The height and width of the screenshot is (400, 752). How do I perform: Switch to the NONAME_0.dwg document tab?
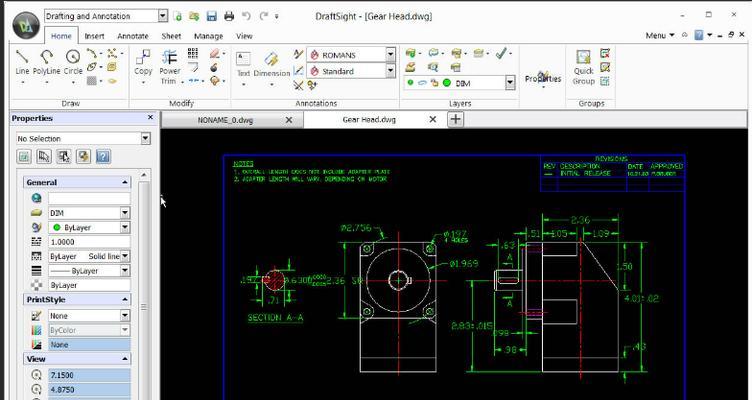(225, 120)
